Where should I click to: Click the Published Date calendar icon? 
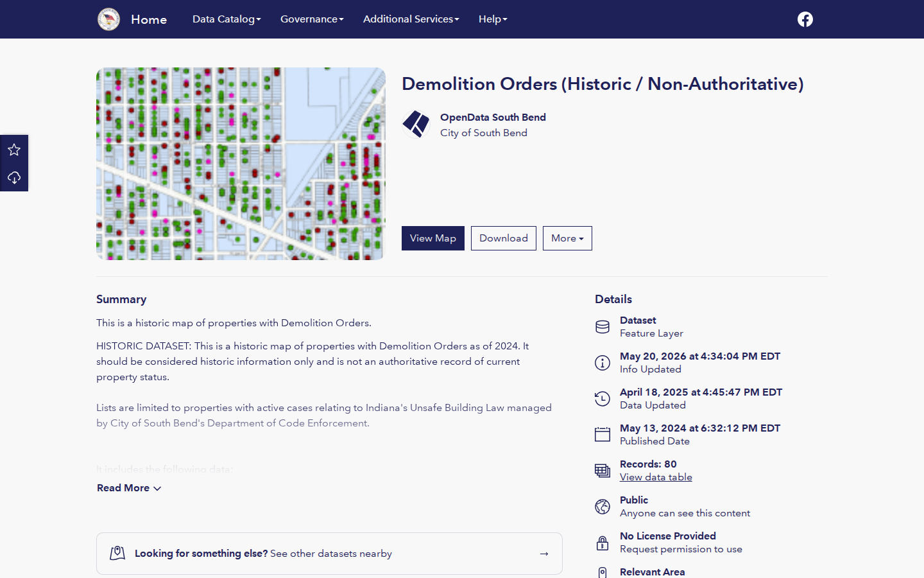[x=603, y=435]
